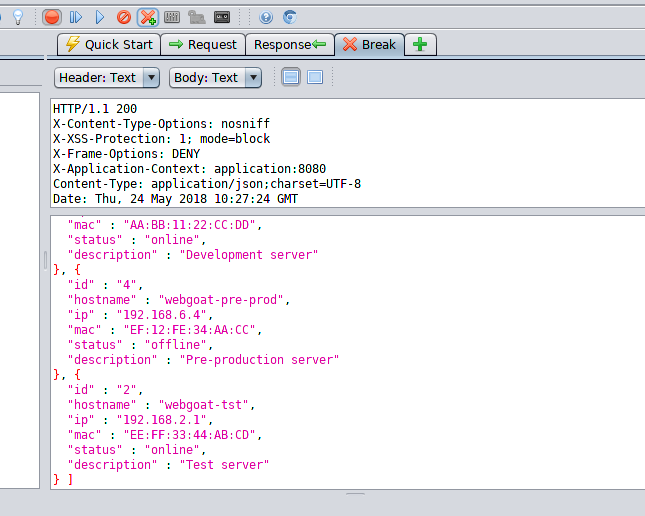Click the browser launch icon
Viewport: 645px width, 516px height.
click(x=289, y=17)
